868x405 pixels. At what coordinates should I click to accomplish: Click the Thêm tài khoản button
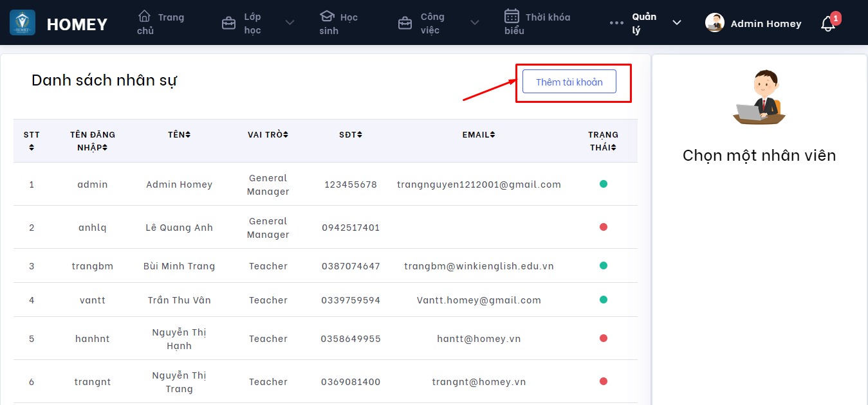(x=569, y=82)
